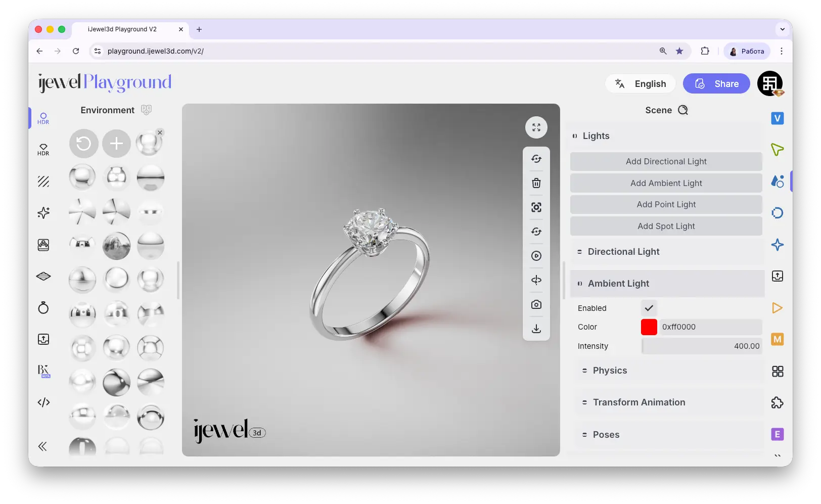821x504 pixels.
Task: Open the Chrome three-dot menu
Action: pyautogui.click(x=782, y=51)
